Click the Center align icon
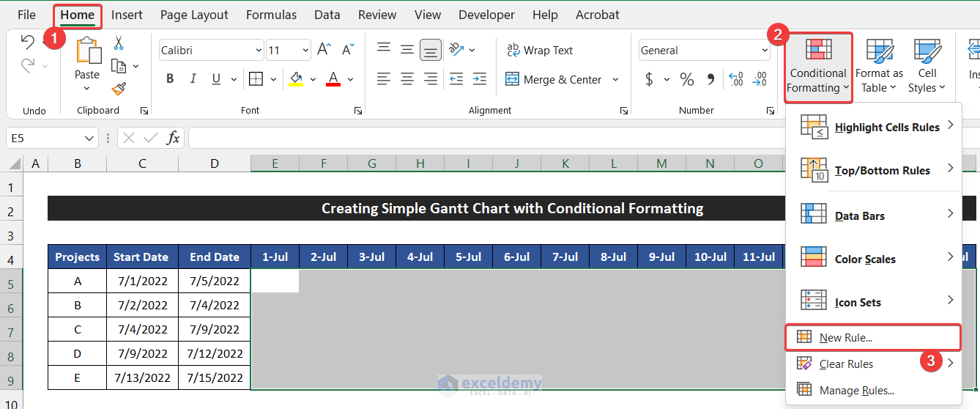The image size is (980, 409). tap(407, 79)
